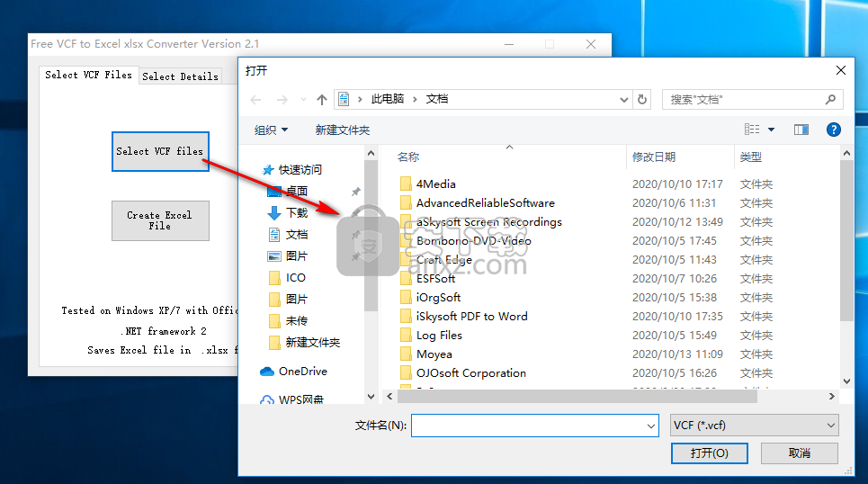Click the Create Excel File button
The width and height of the screenshot is (868, 484).
(160, 220)
